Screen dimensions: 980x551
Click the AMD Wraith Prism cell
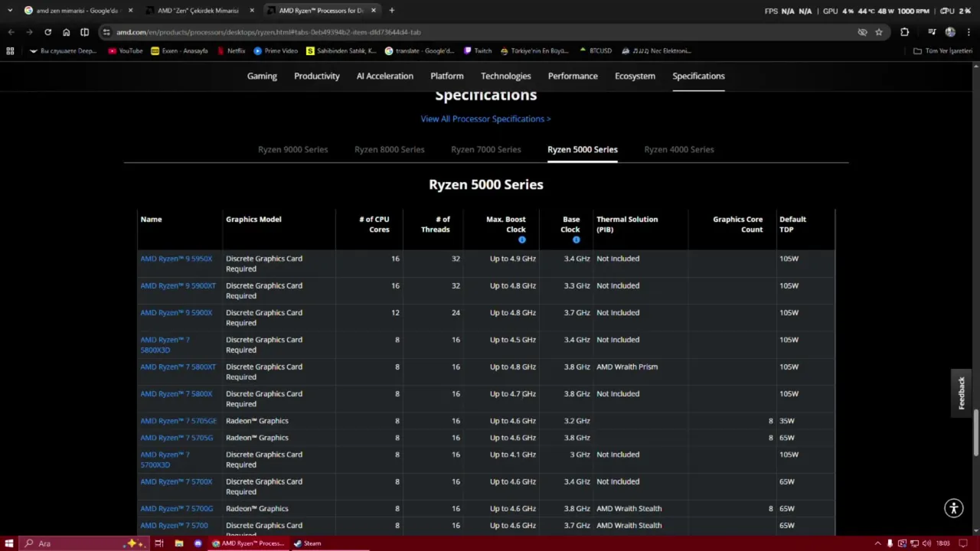click(x=627, y=367)
